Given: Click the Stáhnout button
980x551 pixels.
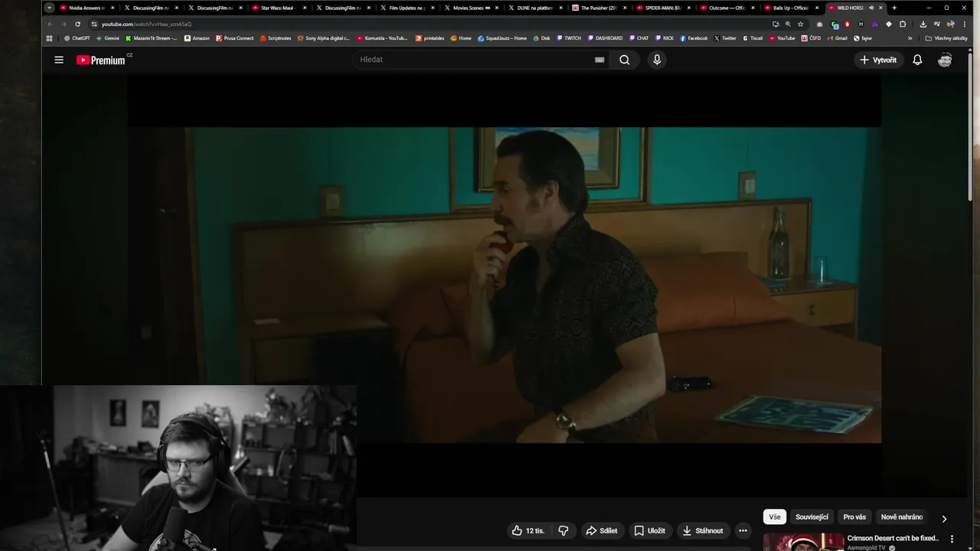Looking at the screenshot, I should point(703,530).
